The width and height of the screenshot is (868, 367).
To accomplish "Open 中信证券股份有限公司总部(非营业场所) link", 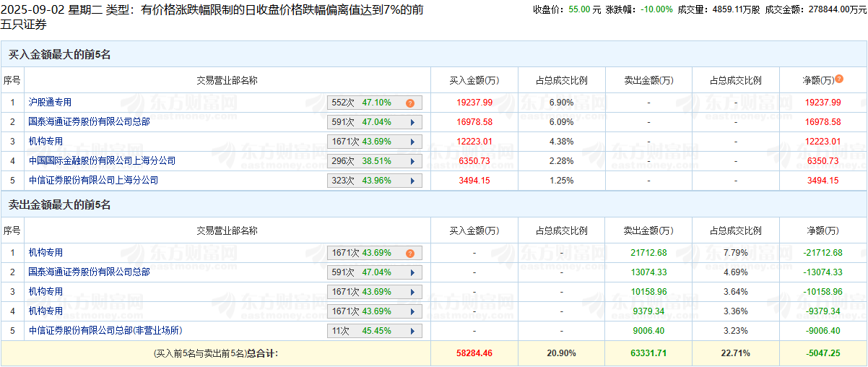I will [105, 331].
